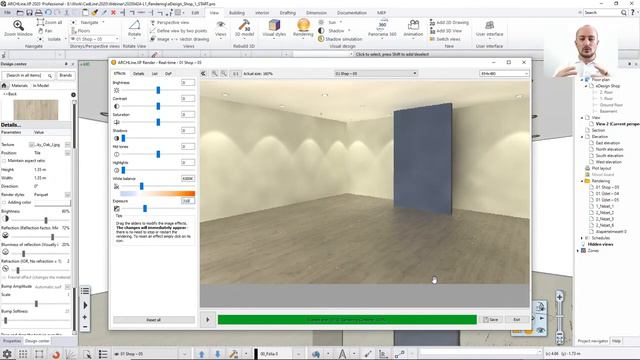Screen dimensions: 640x360
Task: Click the Exit button in render window
Action: pyautogui.click(x=517, y=320)
